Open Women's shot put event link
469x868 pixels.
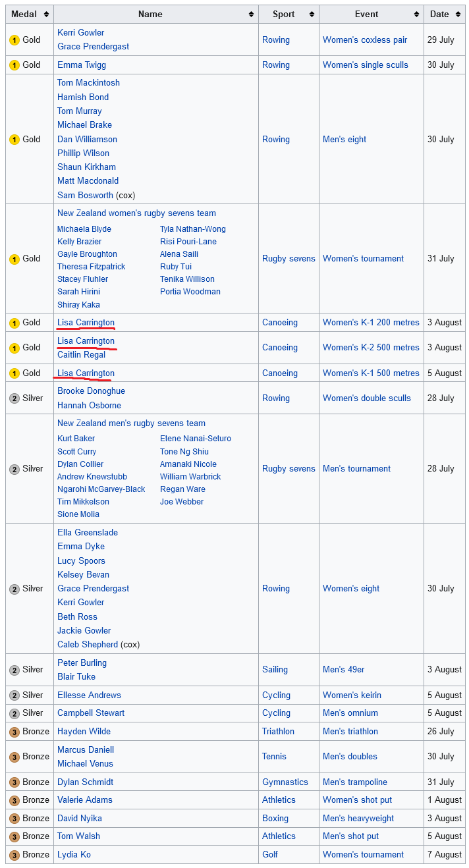coord(357,800)
